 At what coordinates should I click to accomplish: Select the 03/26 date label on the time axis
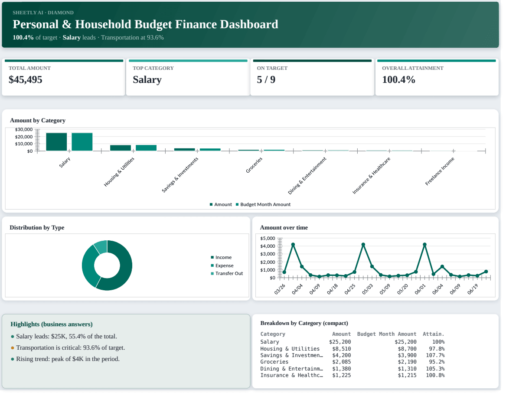[280, 289]
